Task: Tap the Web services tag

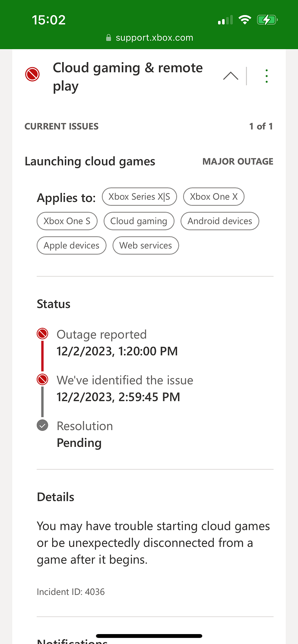Action: (146, 245)
